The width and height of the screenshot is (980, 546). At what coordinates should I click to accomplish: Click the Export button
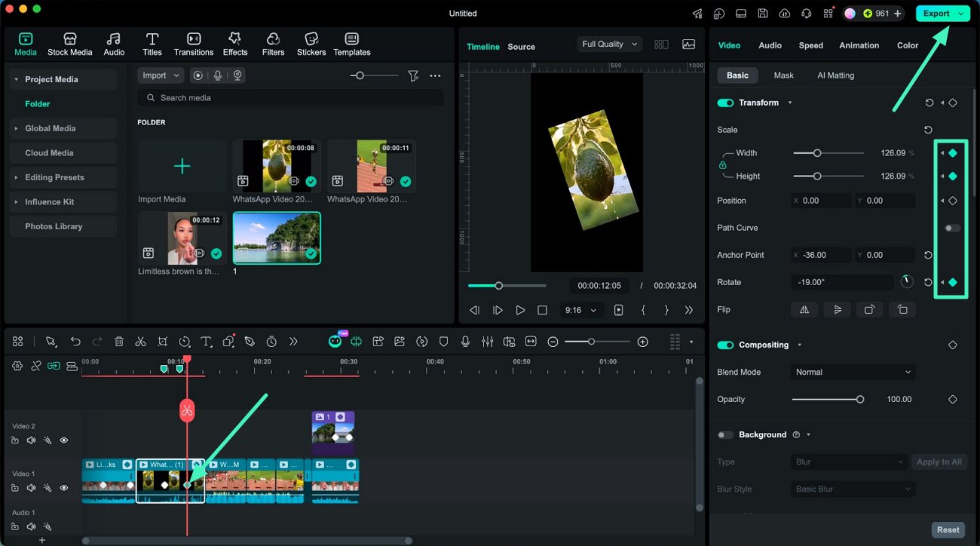(936, 14)
